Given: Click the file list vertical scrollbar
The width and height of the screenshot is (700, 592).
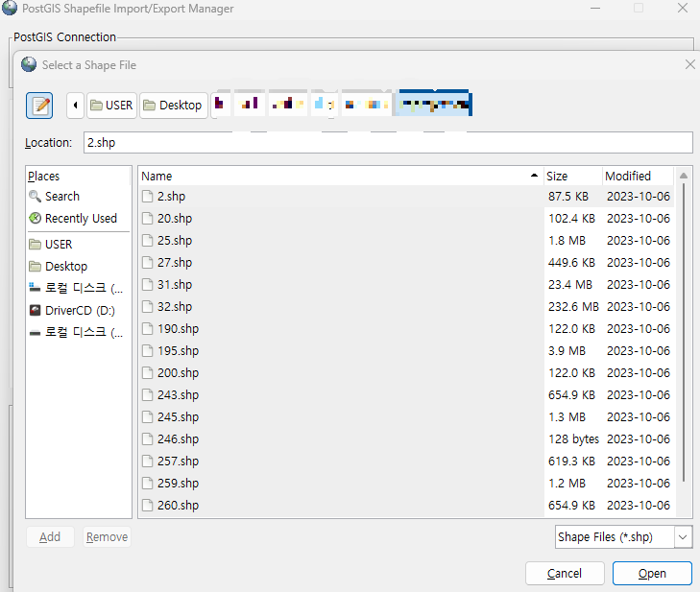Looking at the screenshot, I should tap(684, 330).
